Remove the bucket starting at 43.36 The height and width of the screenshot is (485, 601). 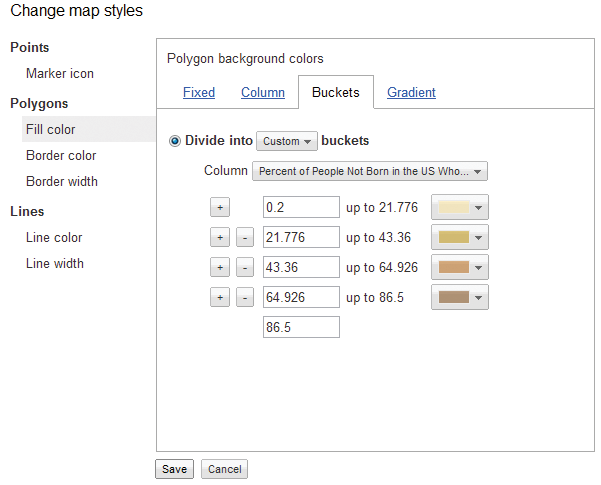pyautogui.click(x=245, y=267)
